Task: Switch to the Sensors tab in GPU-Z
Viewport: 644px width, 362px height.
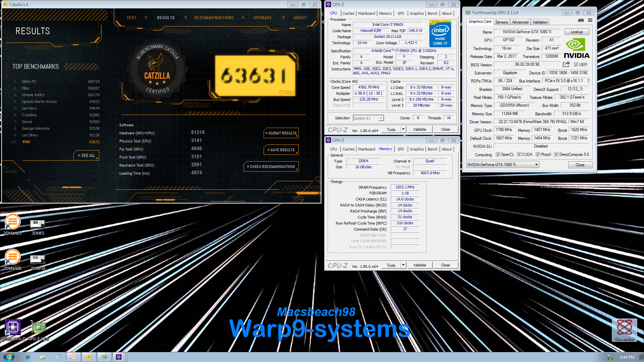Action: (502, 22)
